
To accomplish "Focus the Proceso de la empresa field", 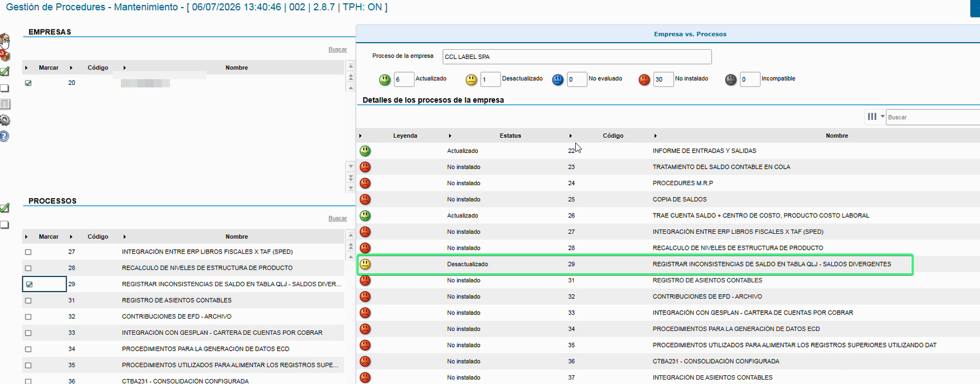I will click(577, 57).
